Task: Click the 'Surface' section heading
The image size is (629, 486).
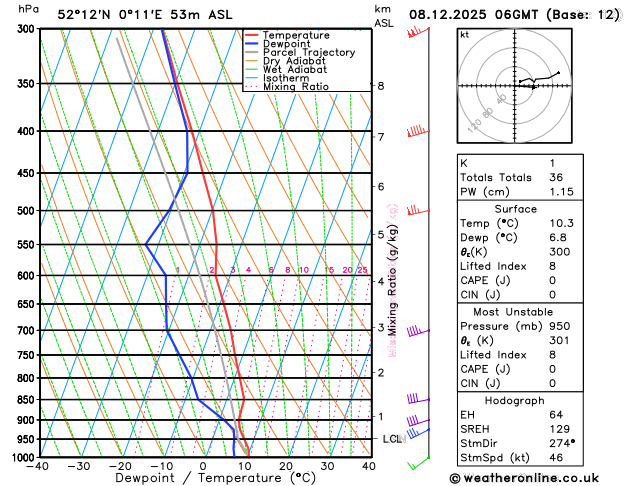Action: pyautogui.click(x=515, y=209)
